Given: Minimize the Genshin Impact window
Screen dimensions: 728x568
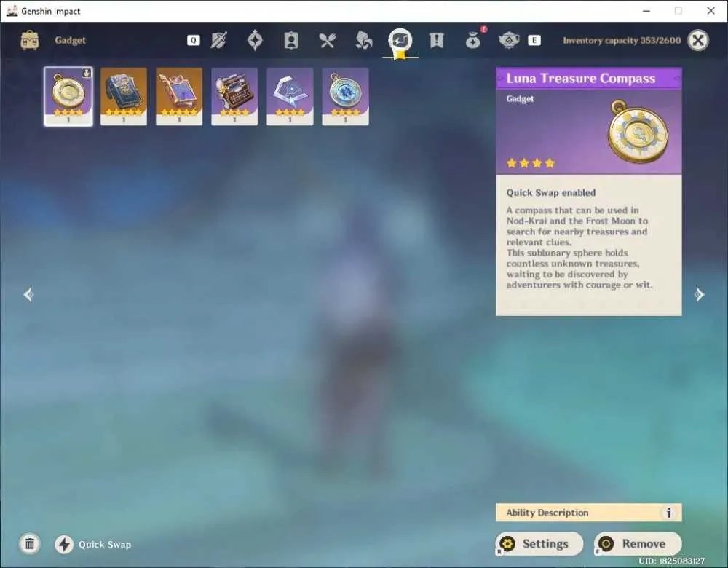Looking at the screenshot, I should [646, 11].
